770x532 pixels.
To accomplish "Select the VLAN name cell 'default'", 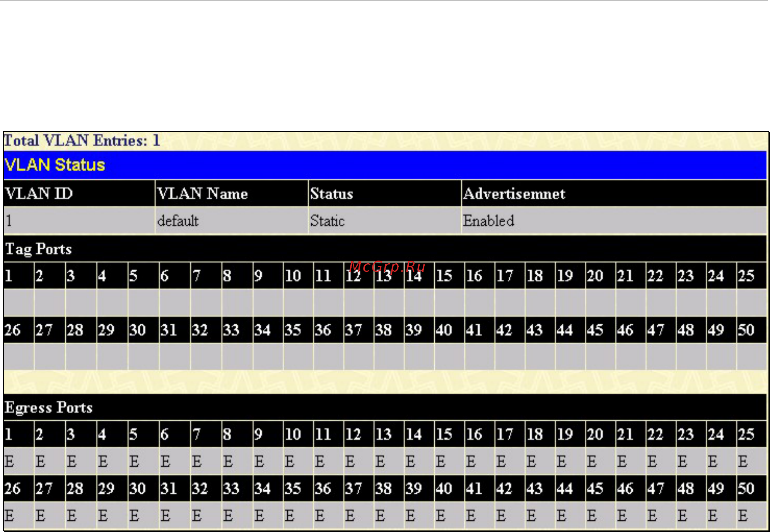I will (x=232, y=221).
